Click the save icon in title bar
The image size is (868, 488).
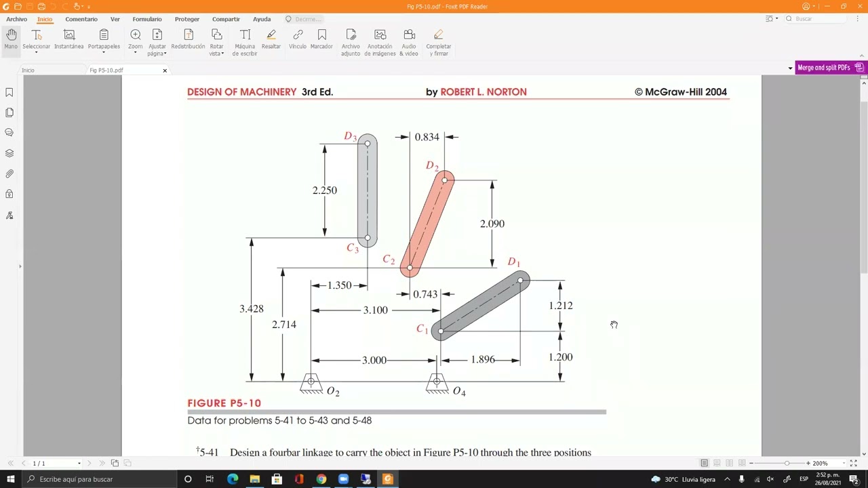tap(29, 6)
